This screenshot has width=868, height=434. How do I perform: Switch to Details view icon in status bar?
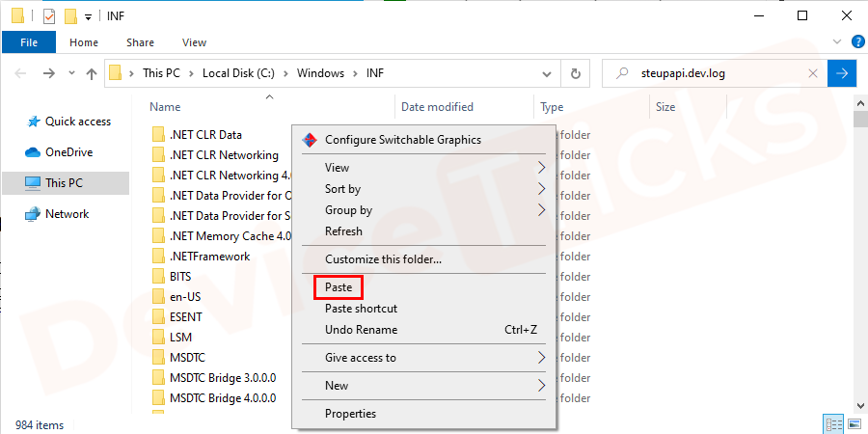coord(832,423)
